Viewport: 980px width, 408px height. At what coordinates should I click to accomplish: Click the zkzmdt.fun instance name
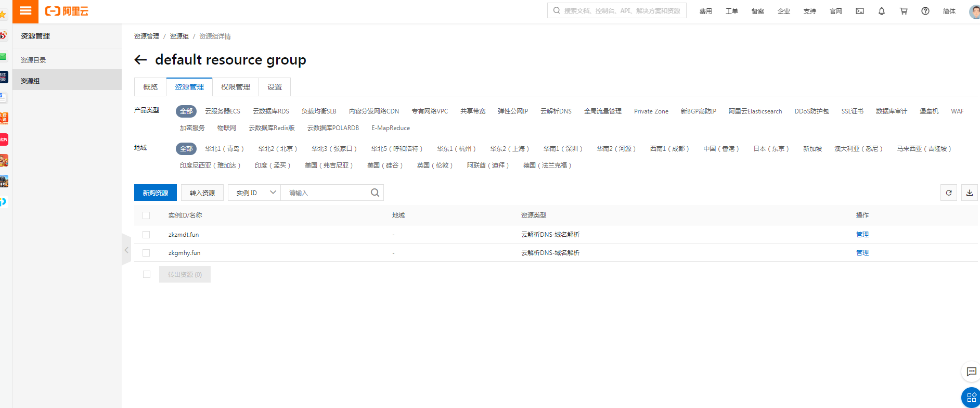pyautogui.click(x=184, y=235)
